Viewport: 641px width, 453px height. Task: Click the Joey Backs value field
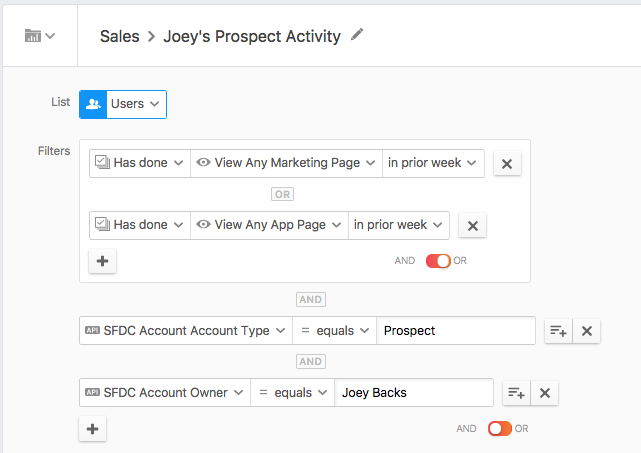point(413,393)
